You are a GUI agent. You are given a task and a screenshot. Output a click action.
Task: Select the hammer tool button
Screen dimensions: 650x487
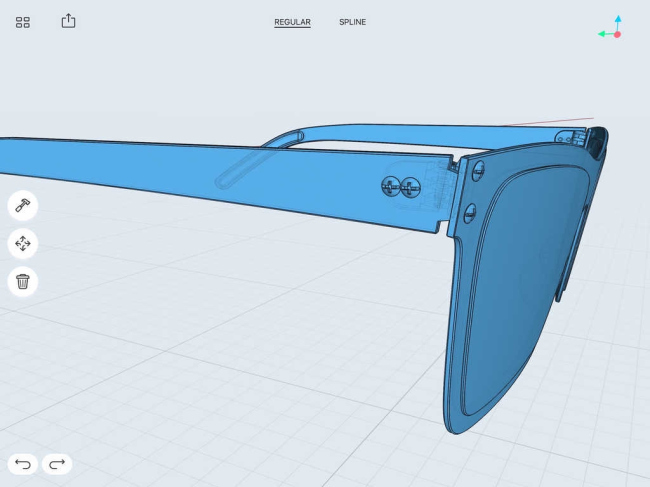point(23,206)
